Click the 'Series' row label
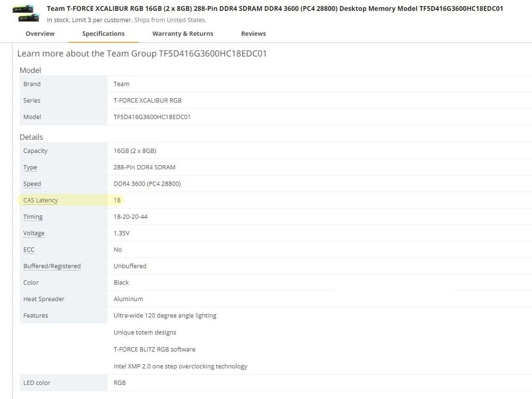This screenshot has height=399, width=532. point(32,100)
